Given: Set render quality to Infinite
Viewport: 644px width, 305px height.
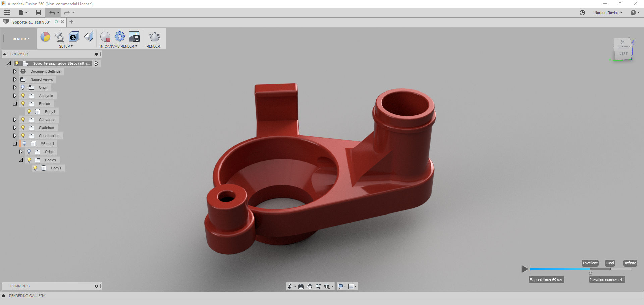Looking at the screenshot, I should (630, 263).
